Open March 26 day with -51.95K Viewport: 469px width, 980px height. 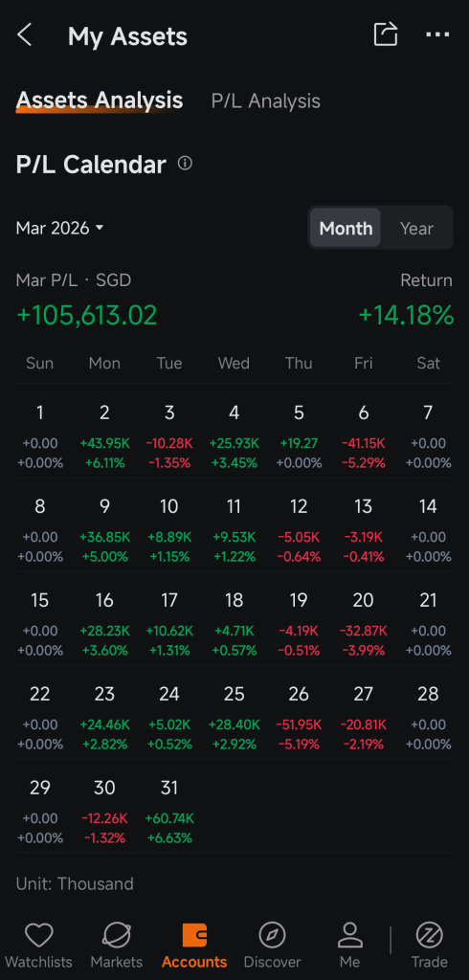(x=299, y=718)
